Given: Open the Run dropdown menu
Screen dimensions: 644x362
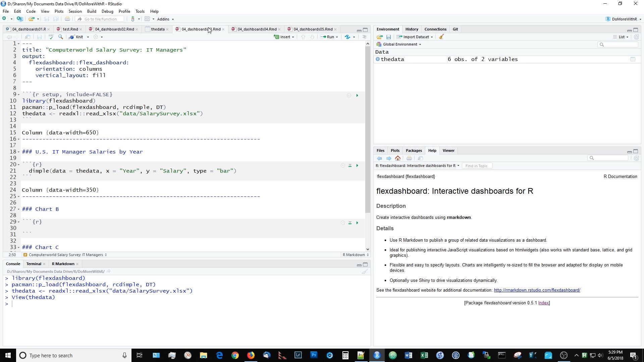Looking at the screenshot, I should pyautogui.click(x=337, y=37).
